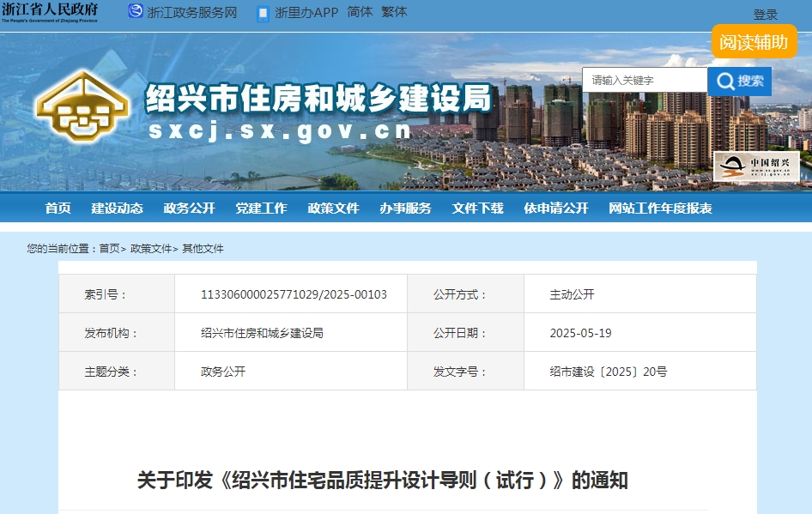812x514 pixels.
Task: Click the magnifier icon on the 搜索 button
Action: [x=725, y=81]
